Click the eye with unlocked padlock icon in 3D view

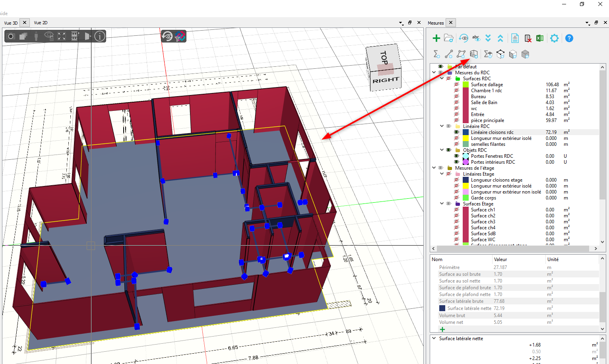pyautogui.click(x=49, y=36)
